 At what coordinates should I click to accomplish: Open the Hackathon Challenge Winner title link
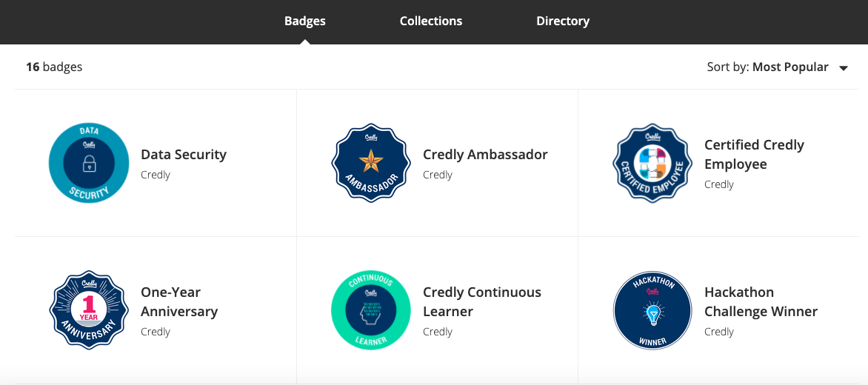coord(761,301)
